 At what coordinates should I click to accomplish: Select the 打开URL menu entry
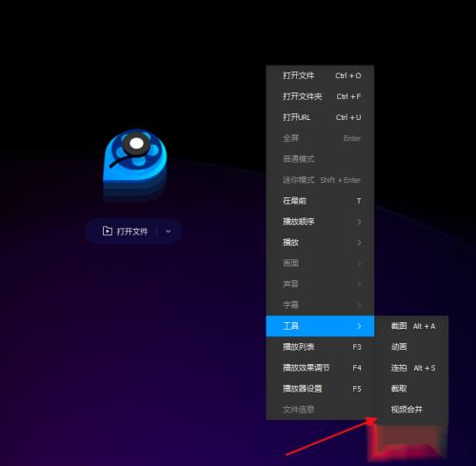tap(320, 117)
